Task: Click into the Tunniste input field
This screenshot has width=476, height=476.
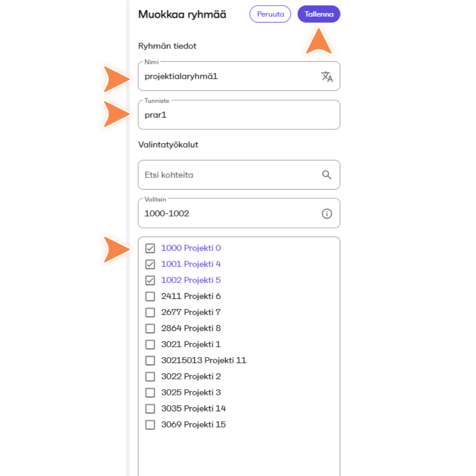Action: [239, 115]
